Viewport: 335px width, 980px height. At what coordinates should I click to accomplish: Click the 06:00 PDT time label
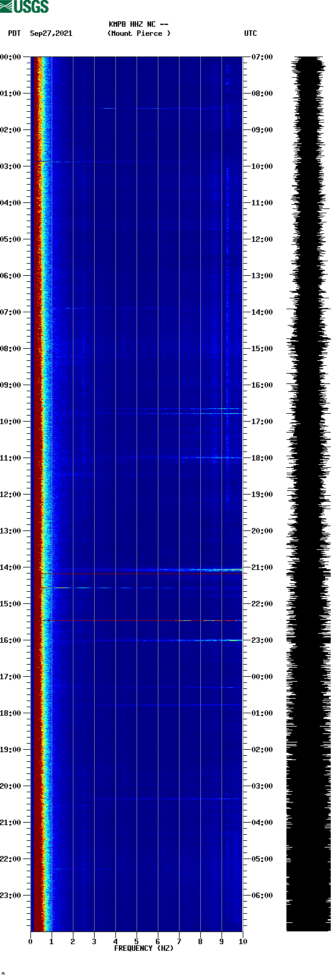[x=11, y=276]
